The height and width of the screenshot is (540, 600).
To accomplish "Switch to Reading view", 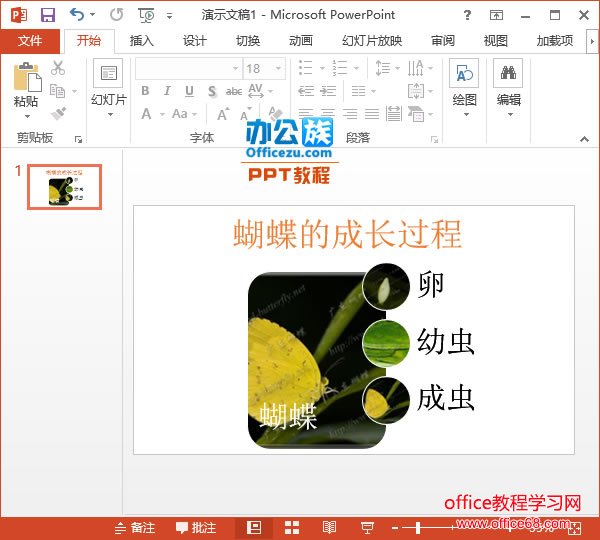I will pyautogui.click(x=329, y=528).
